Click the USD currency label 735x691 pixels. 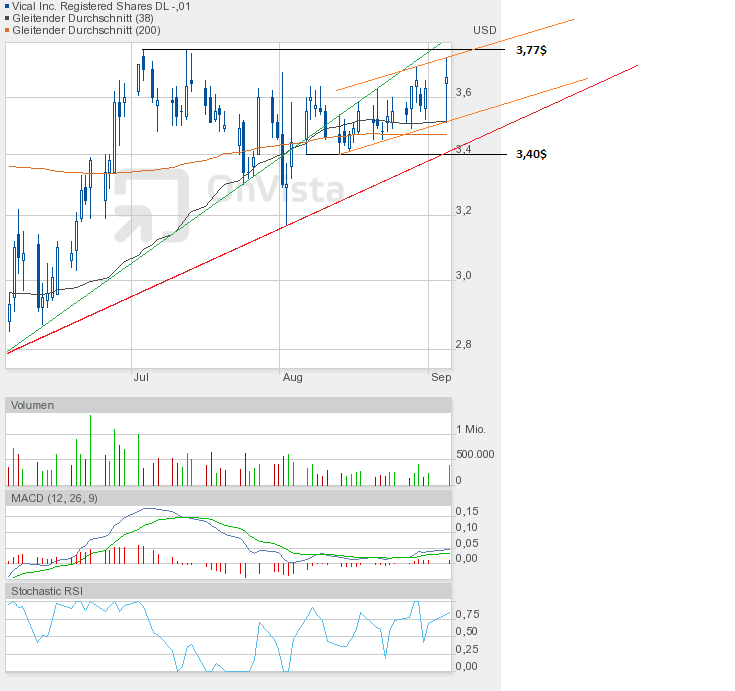pyautogui.click(x=485, y=30)
